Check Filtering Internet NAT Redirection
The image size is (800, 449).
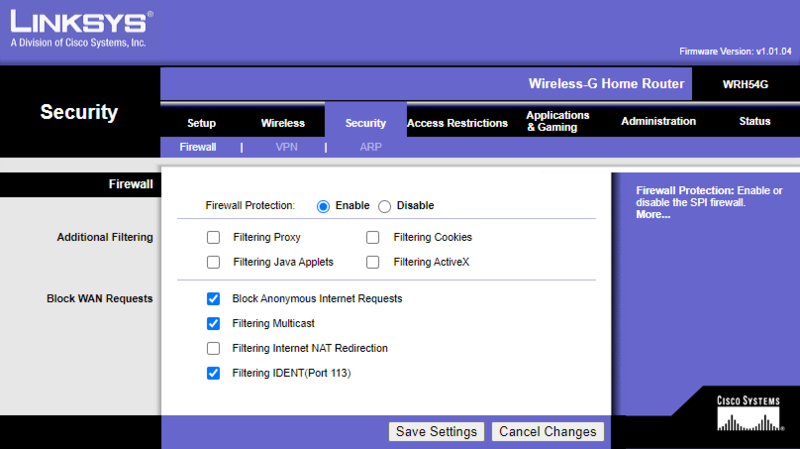point(213,348)
